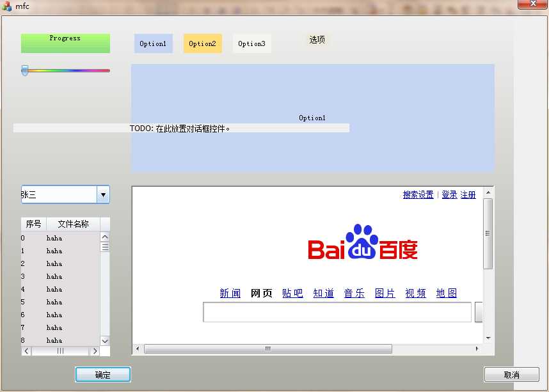The width and height of the screenshot is (549, 392).
Task: Open the 注册 link
Action: coord(468,194)
